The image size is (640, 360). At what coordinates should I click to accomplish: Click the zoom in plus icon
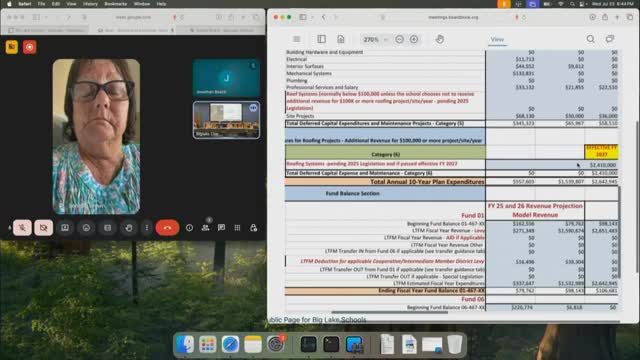click(414, 39)
